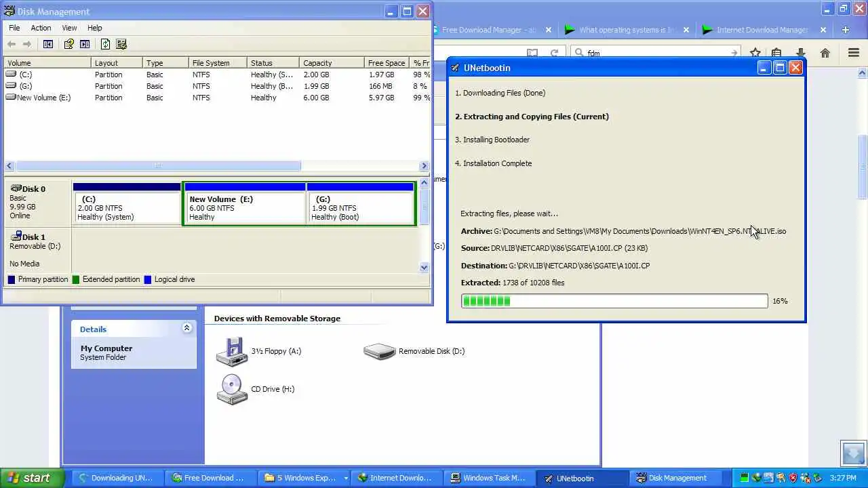The image size is (868, 488).
Task: Click the browser search field containing fdm
Action: click(x=654, y=53)
